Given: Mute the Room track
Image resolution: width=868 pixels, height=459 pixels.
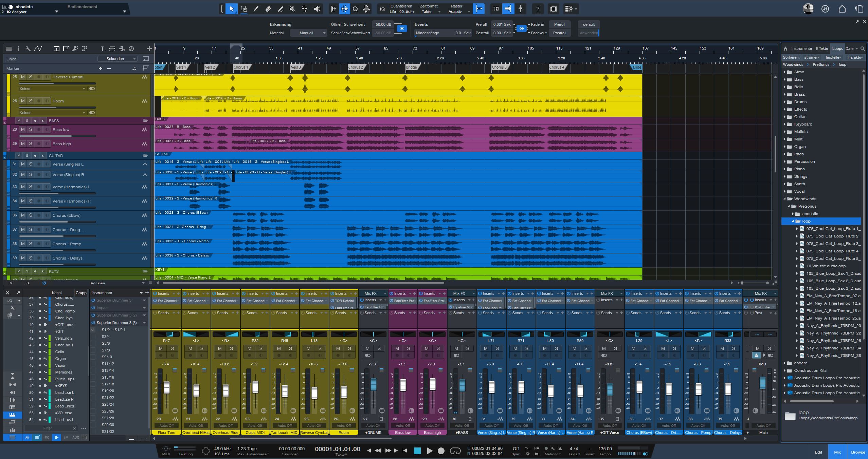Looking at the screenshot, I should [x=23, y=101].
